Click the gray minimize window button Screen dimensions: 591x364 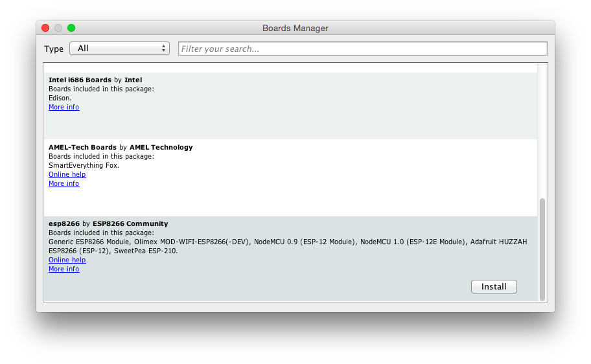tap(58, 28)
